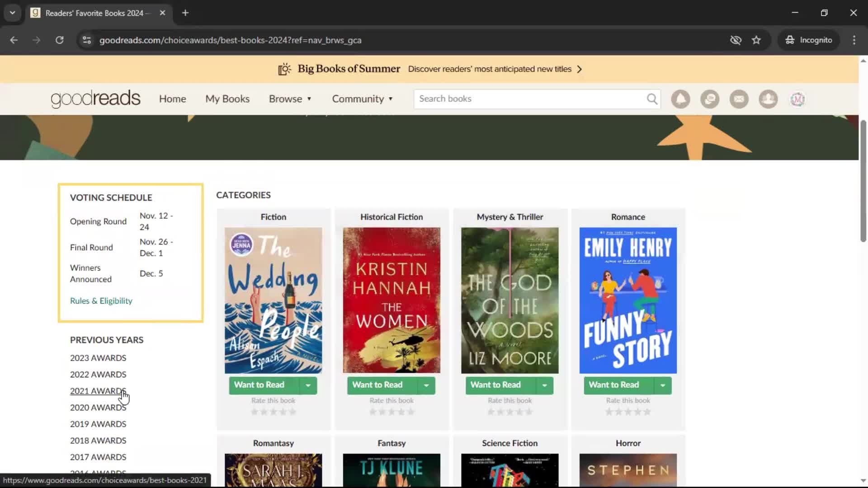Open the Fiction category heading
Viewport: 868px width, 488px height.
(273, 217)
